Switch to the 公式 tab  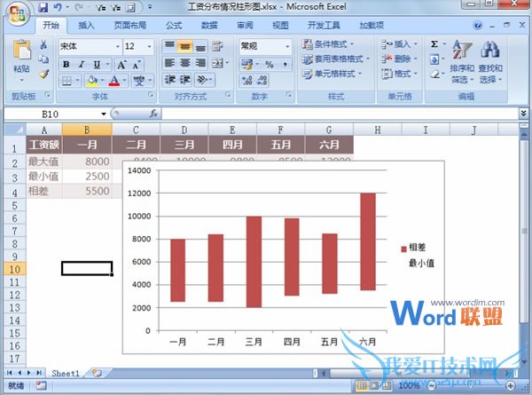pyautogui.click(x=174, y=25)
